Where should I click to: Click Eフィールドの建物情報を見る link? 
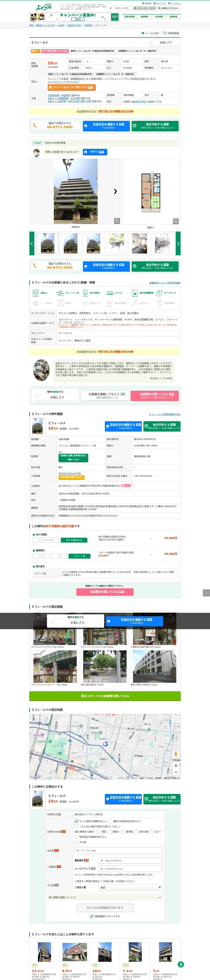click(165, 414)
